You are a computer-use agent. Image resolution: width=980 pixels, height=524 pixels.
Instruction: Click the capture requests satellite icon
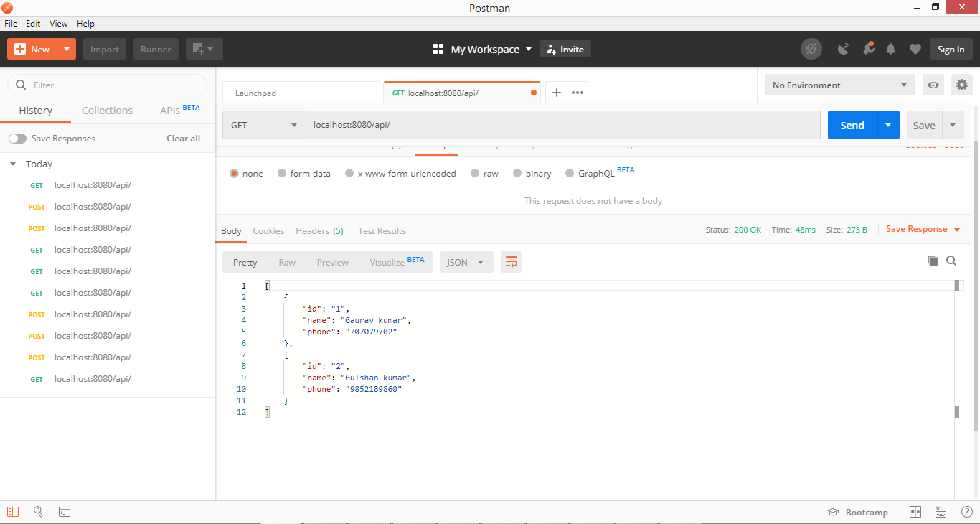click(x=844, y=49)
